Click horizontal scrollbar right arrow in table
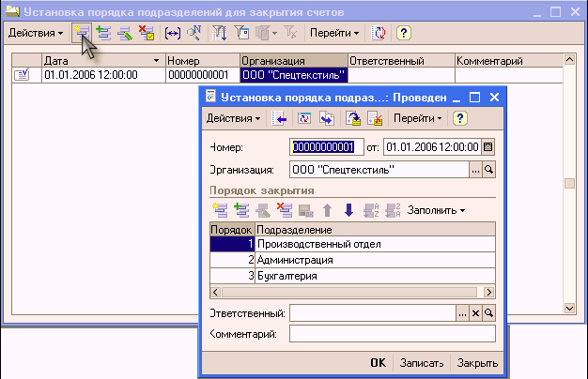The width and height of the screenshot is (588, 379). tap(488, 292)
